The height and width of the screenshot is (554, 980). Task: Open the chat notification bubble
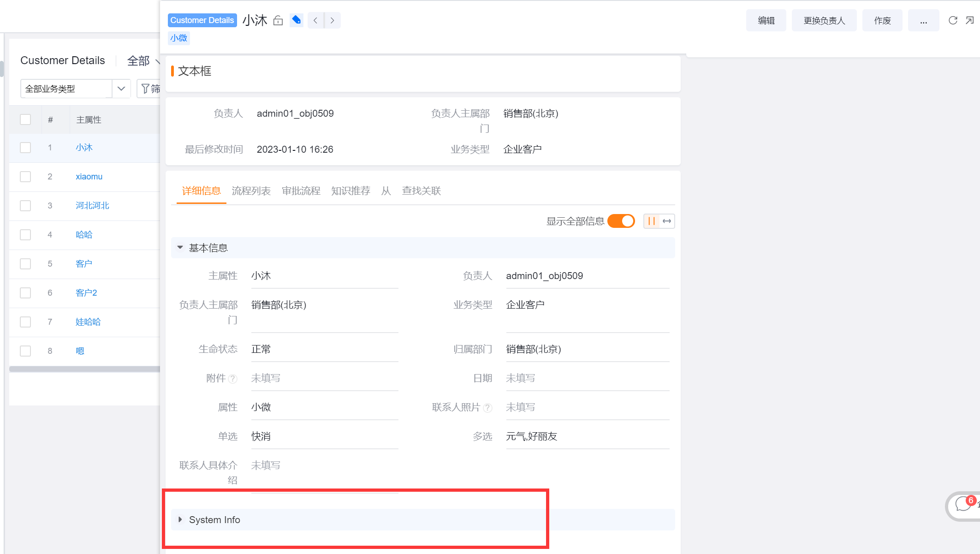pos(964,505)
